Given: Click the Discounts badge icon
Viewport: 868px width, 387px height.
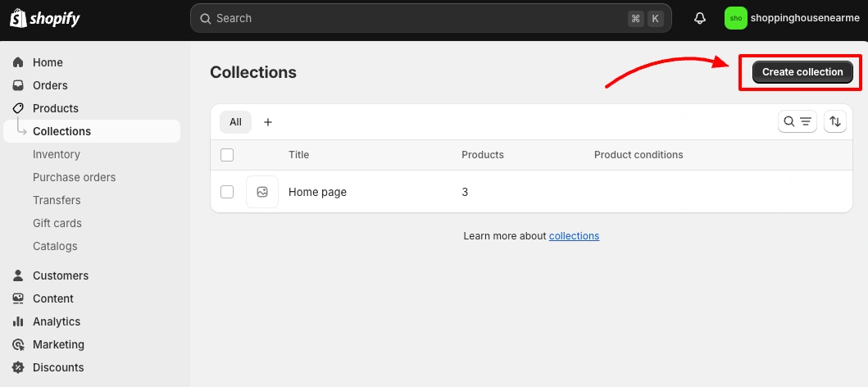Looking at the screenshot, I should [x=18, y=367].
